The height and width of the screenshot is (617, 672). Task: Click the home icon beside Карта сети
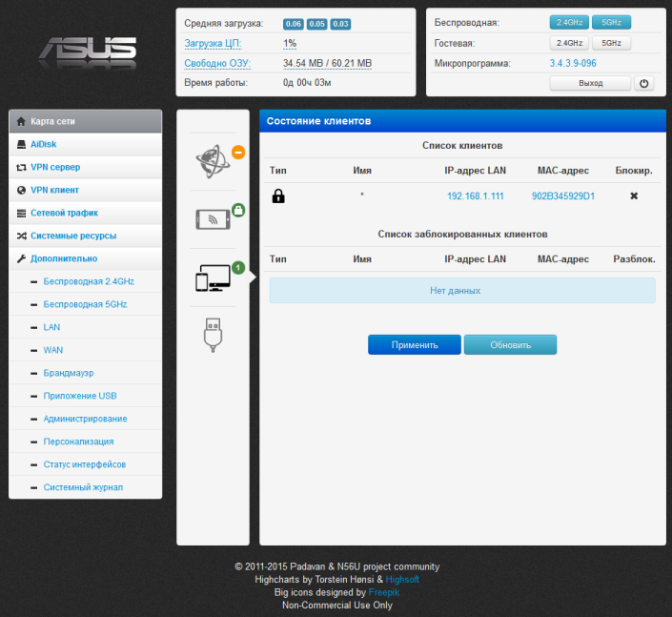coord(21,121)
